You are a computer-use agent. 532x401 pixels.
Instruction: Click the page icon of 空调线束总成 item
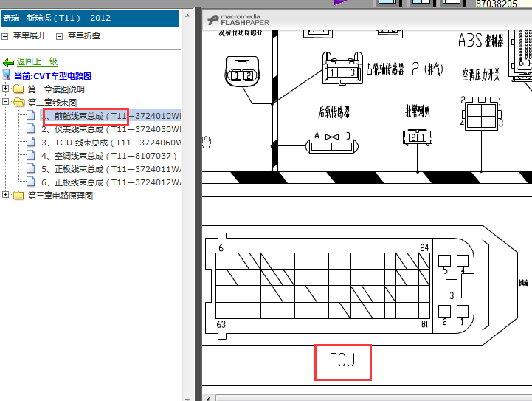pyautogui.click(x=31, y=155)
